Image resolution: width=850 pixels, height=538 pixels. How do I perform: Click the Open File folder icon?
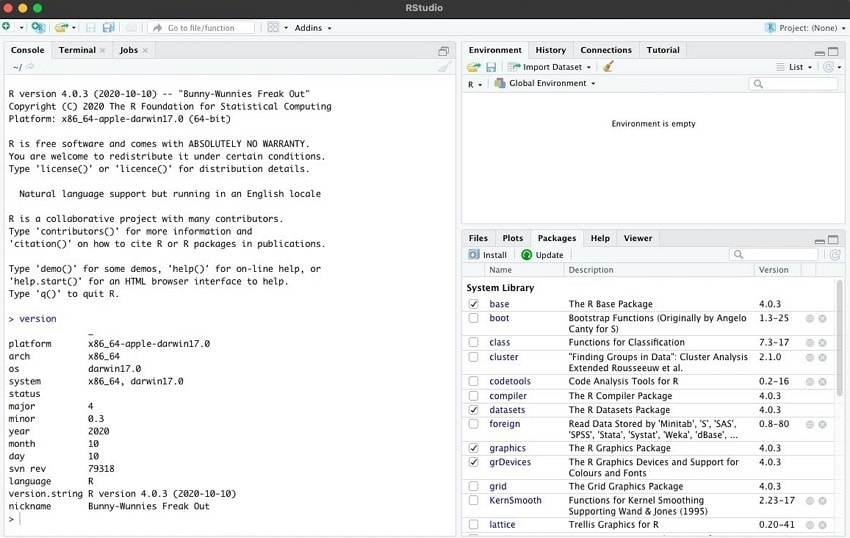(x=61, y=27)
